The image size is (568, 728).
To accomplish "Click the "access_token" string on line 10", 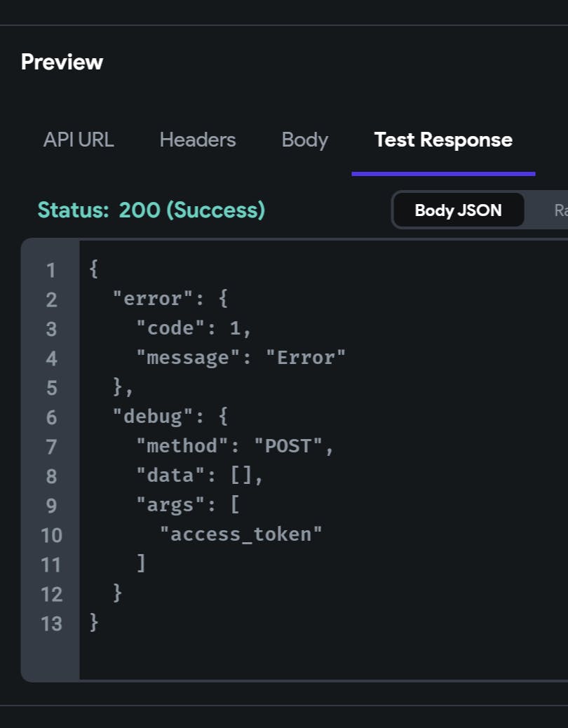I will click(x=241, y=534).
